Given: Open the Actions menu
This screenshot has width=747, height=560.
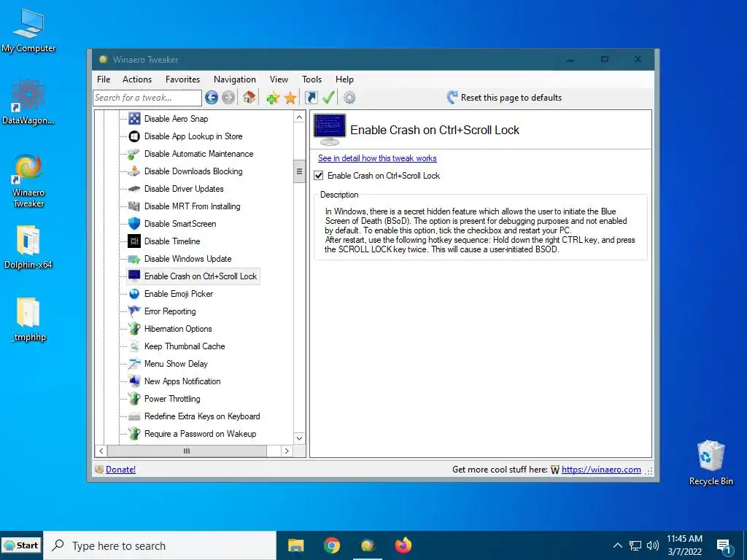Looking at the screenshot, I should 136,79.
